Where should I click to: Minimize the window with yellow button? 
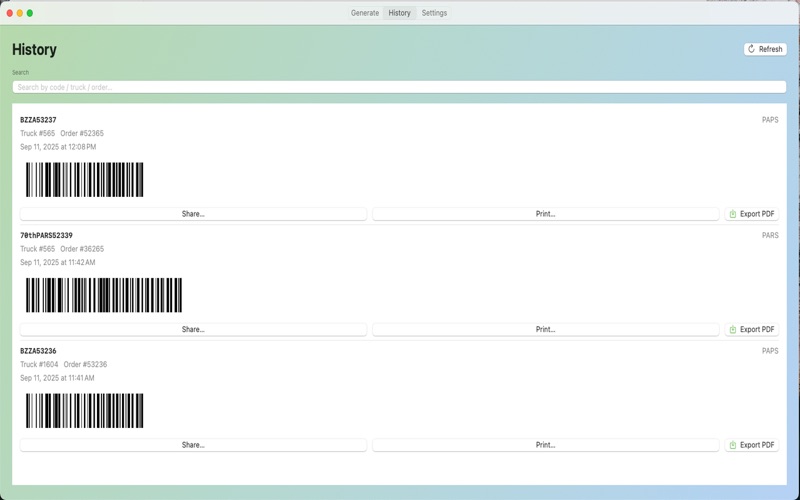point(19,13)
